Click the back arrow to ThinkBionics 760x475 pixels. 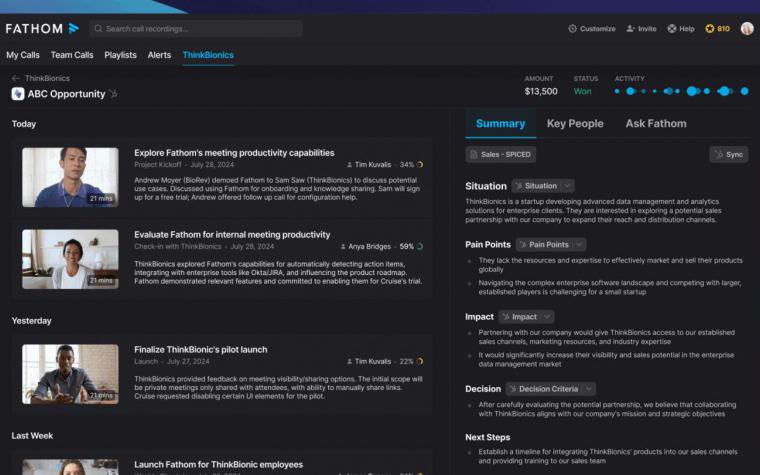click(16, 78)
